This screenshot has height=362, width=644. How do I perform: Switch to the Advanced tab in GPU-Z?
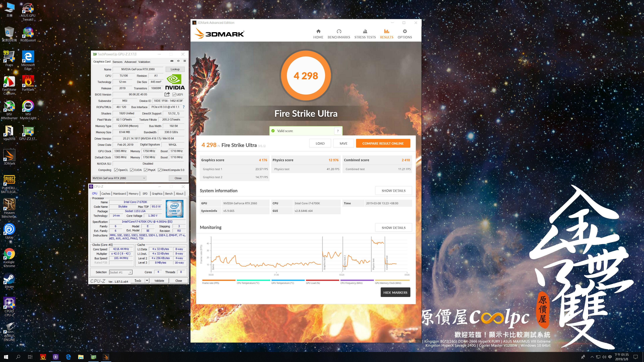click(130, 62)
